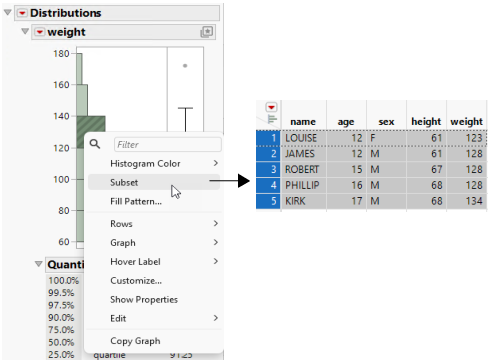Click the name column header
This screenshot has height=361, width=490.
pos(303,122)
